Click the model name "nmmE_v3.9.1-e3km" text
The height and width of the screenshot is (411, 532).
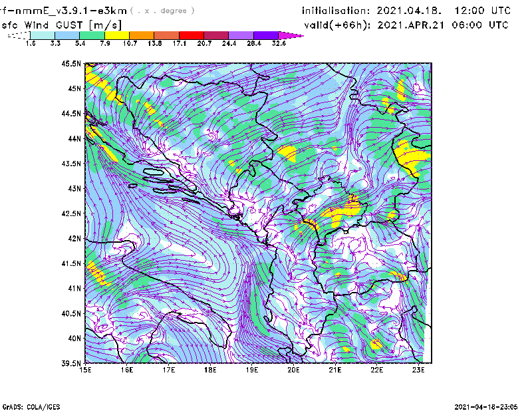71,11
